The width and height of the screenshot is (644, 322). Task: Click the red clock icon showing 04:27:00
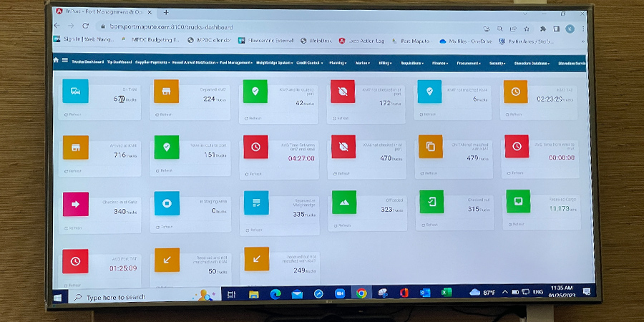coord(255,147)
